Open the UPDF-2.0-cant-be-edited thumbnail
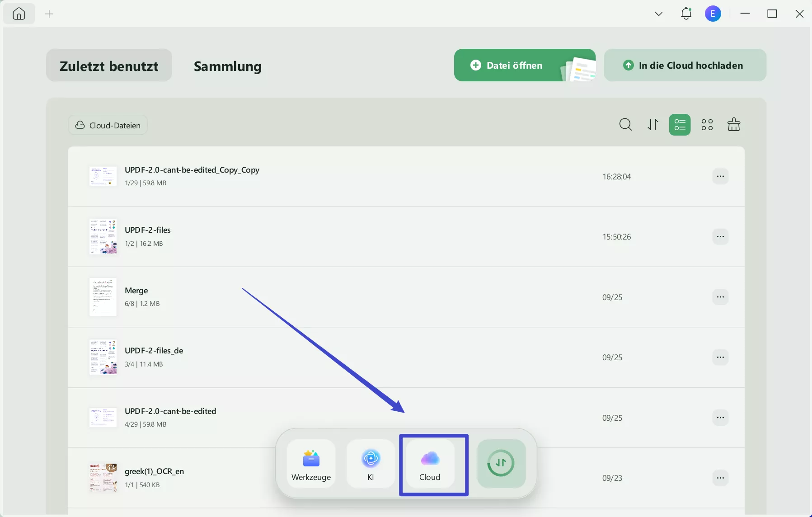Image resolution: width=812 pixels, height=517 pixels. tap(103, 418)
